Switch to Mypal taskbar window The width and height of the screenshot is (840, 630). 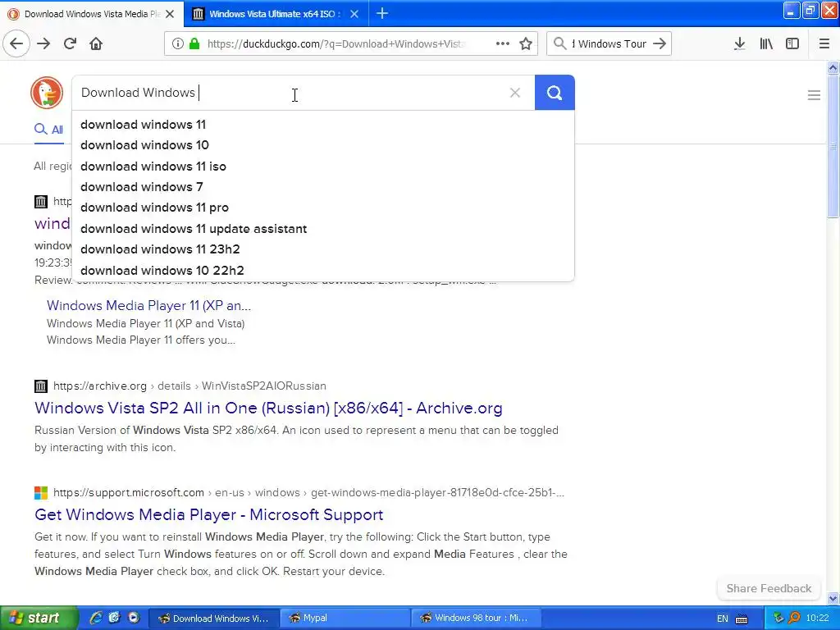coord(344,619)
